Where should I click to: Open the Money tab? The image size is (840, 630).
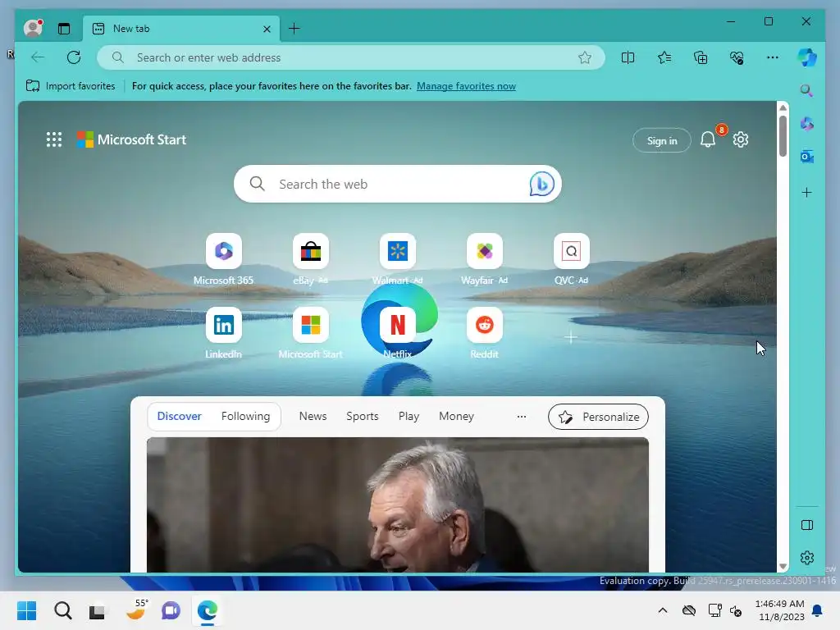point(456,416)
